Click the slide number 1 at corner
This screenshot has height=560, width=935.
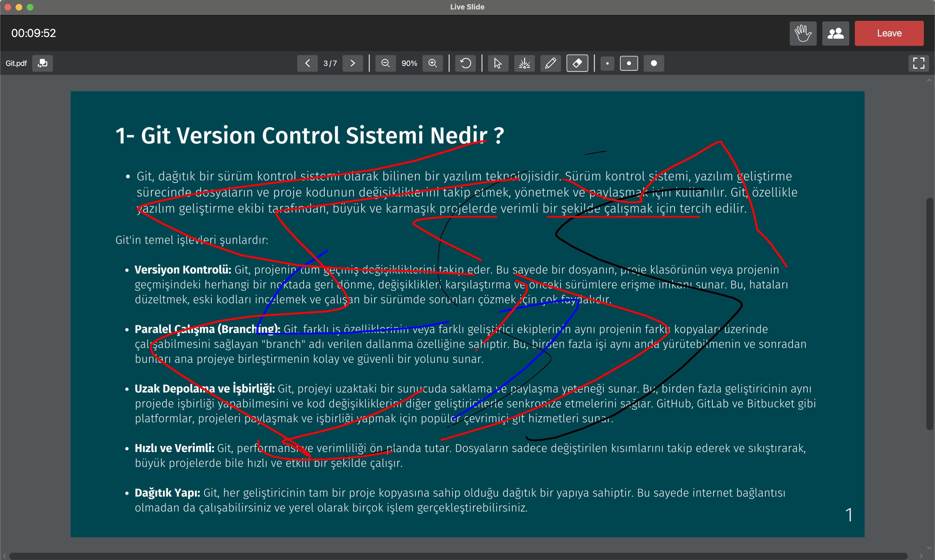pyautogui.click(x=849, y=515)
